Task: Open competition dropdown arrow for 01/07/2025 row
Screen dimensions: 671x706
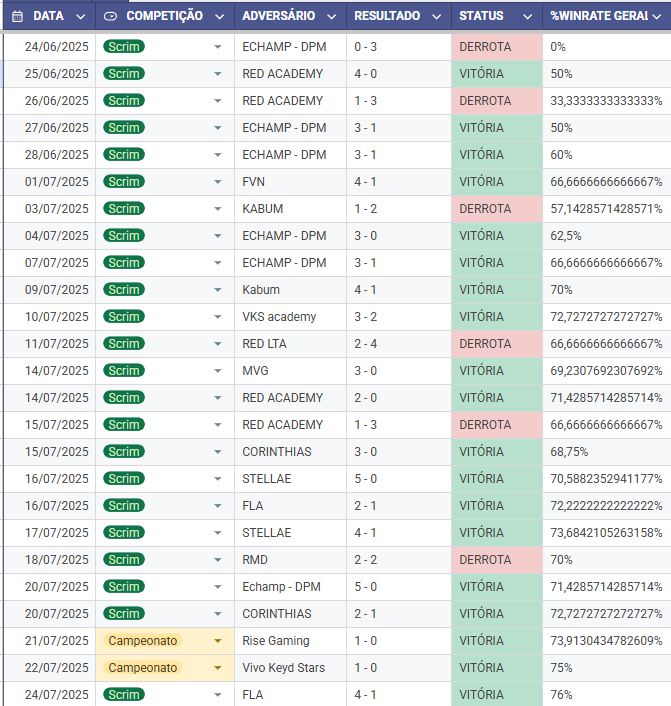Action: [x=218, y=182]
